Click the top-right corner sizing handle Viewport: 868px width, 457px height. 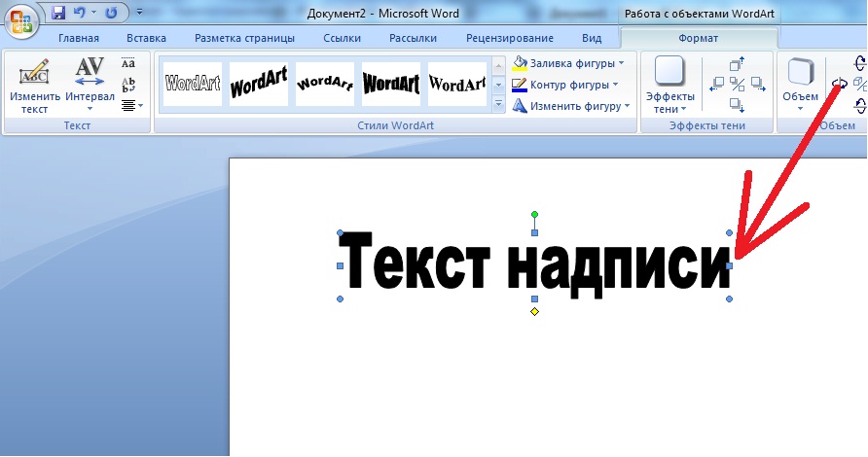click(x=730, y=233)
